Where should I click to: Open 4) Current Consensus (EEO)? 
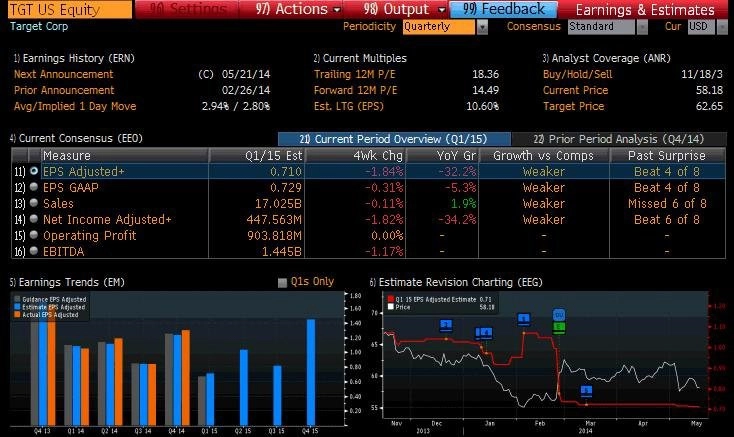pyautogui.click(x=76, y=138)
